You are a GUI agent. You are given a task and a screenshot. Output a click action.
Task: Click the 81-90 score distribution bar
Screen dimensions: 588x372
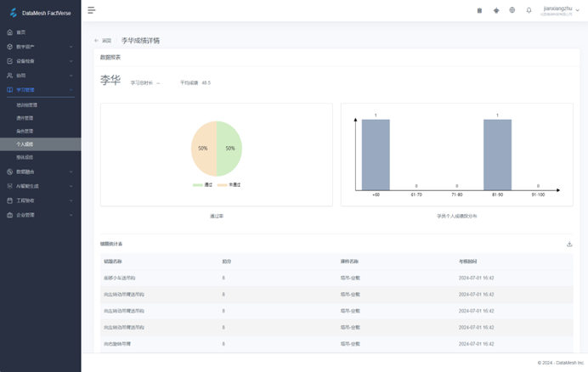pyautogui.click(x=497, y=155)
